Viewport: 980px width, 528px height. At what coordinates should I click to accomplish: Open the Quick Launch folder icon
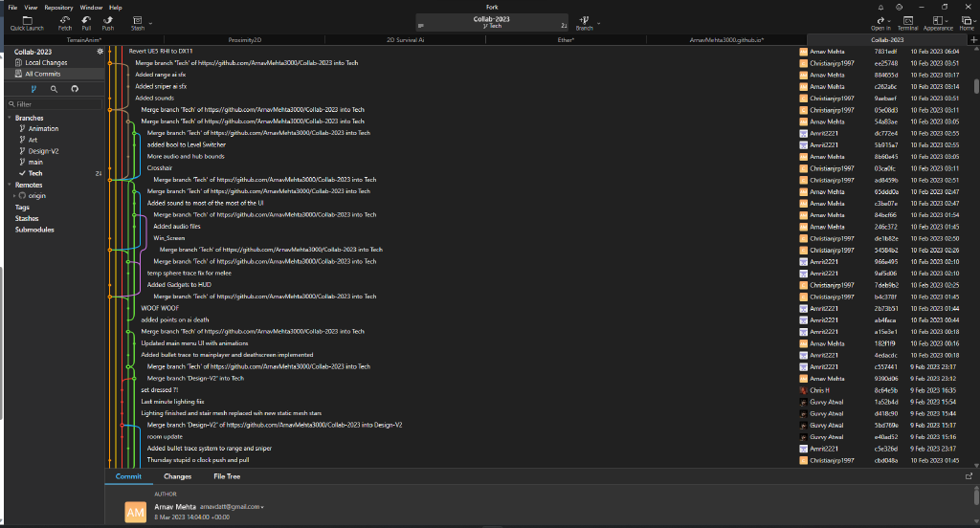[27, 21]
